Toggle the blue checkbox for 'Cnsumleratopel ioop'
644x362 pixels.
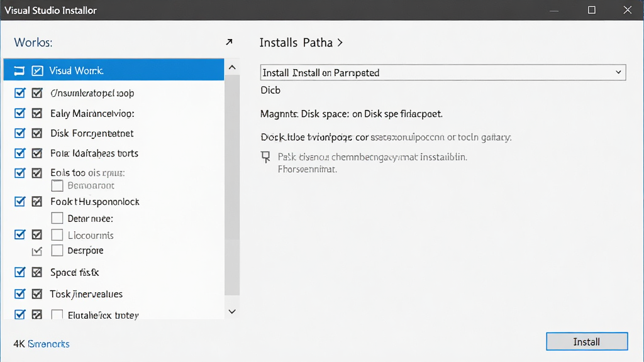point(19,93)
